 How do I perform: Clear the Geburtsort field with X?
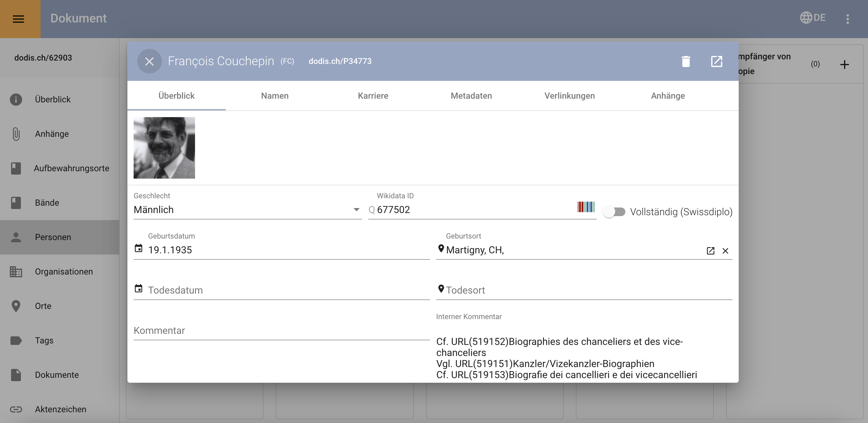click(x=725, y=251)
